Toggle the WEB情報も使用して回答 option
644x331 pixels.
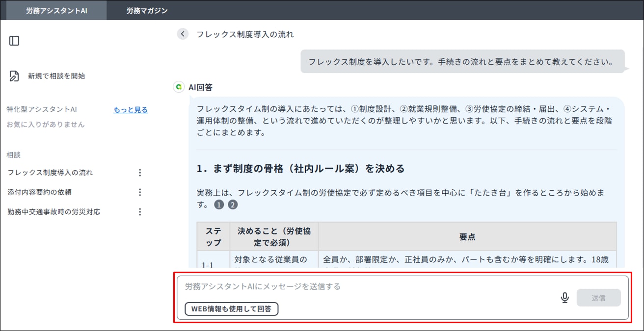tap(231, 309)
